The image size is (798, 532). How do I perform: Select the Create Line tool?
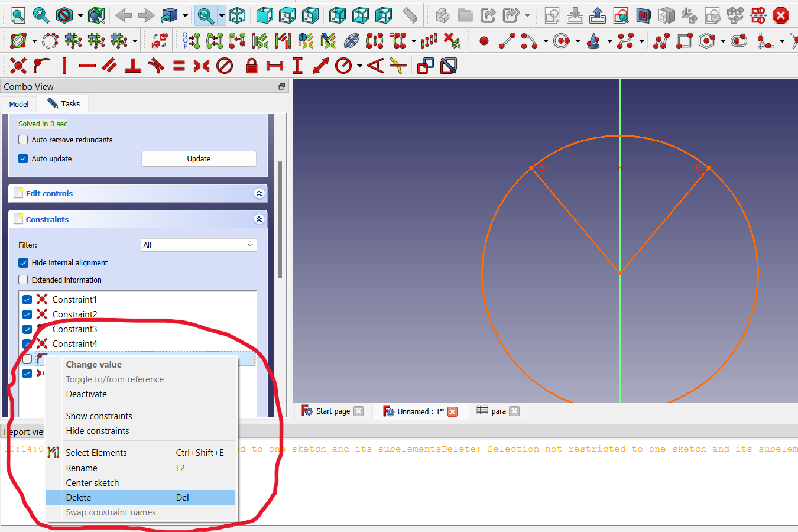(x=507, y=41)
